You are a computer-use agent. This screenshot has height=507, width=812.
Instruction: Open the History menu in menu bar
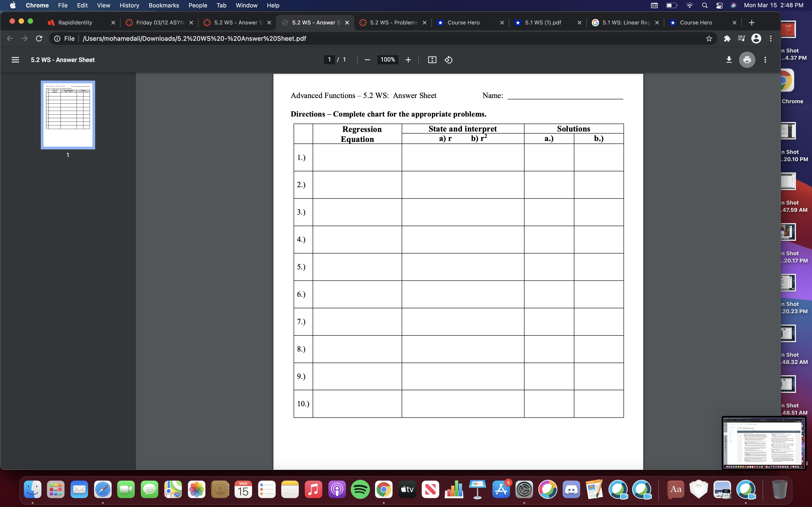click(x=129, y=5)
